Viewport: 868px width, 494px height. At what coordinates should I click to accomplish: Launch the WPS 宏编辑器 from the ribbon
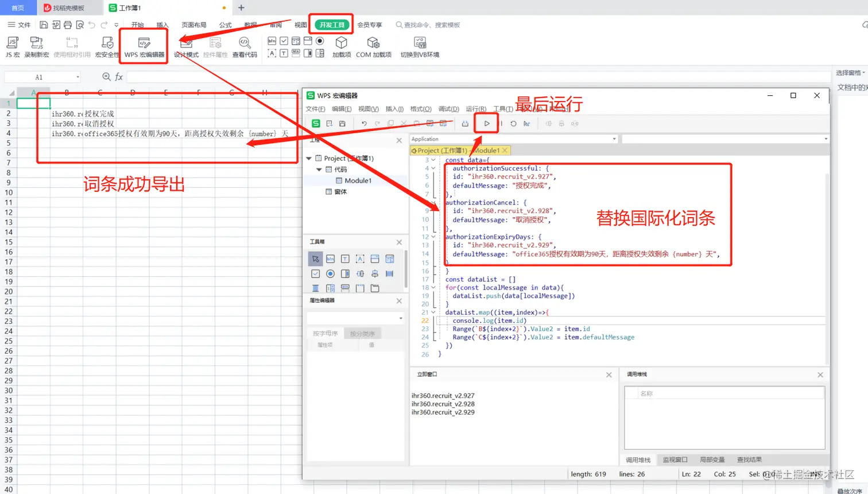pyautogui.click(x=144, y=47)
